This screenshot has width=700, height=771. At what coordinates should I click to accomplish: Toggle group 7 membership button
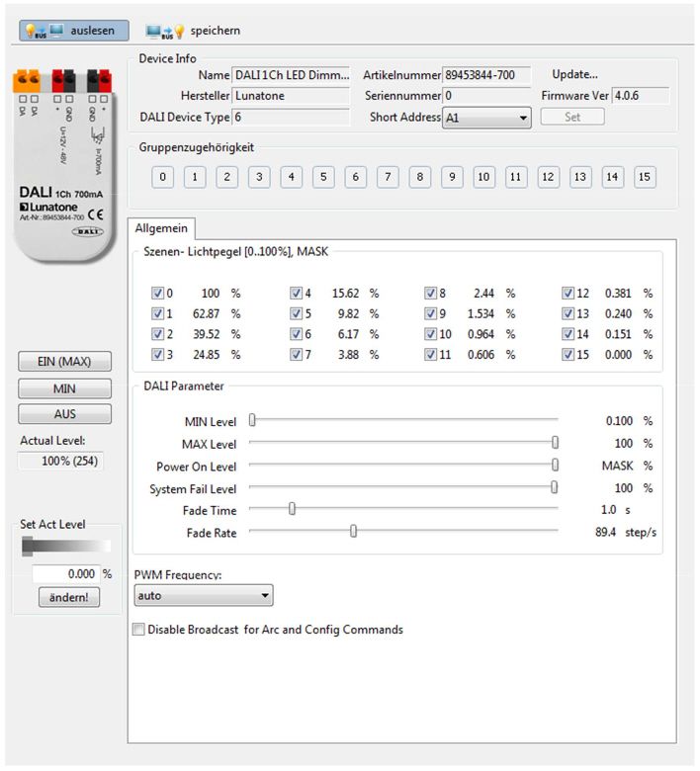coord(388,178)
